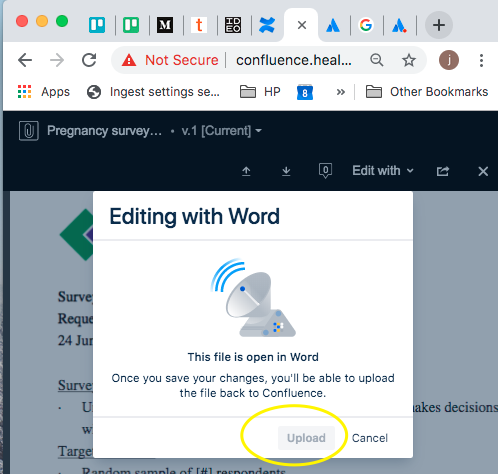Bookmark this page with the star
This screenshot has height=474, width=498.
409,60
